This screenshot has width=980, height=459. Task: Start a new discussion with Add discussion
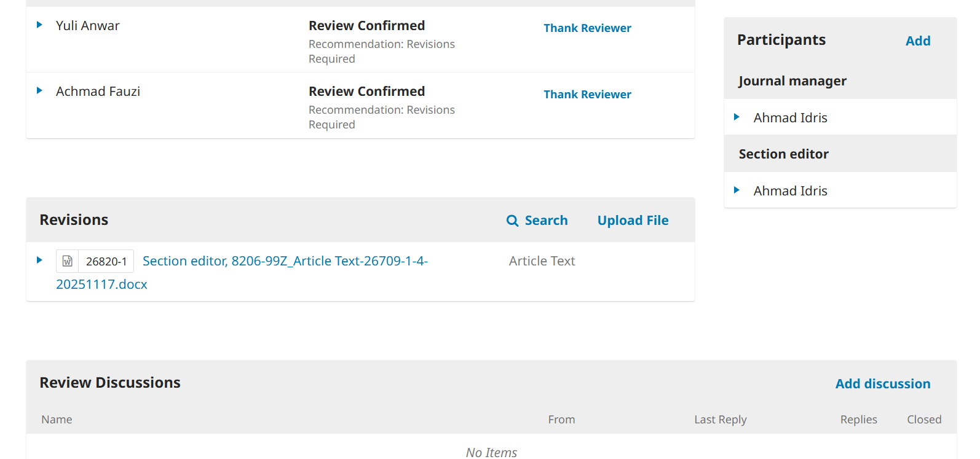click(882, 384)
